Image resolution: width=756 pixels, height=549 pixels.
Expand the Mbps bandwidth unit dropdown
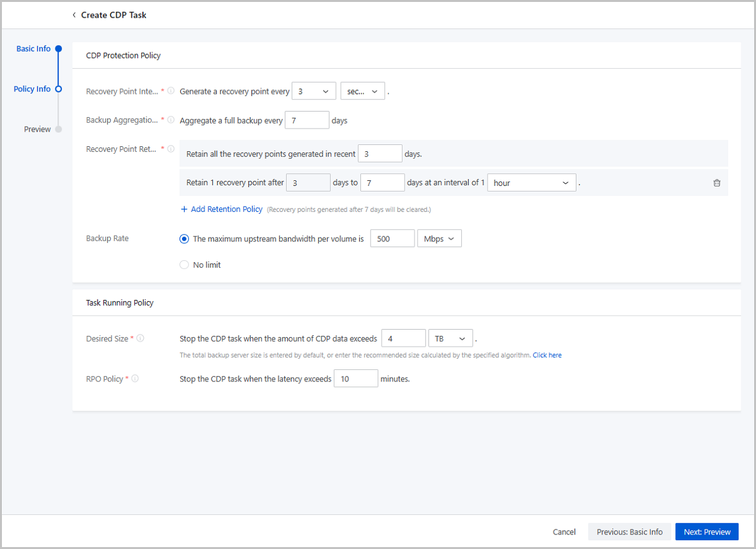coord(439,239)
